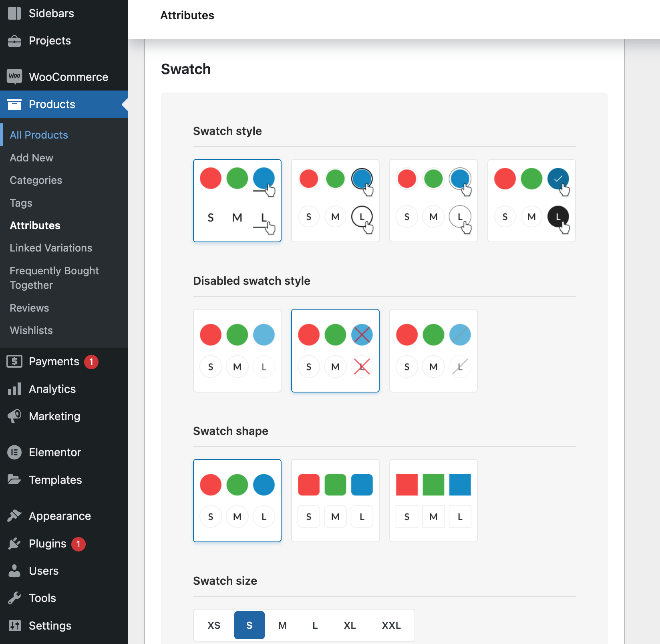Screen dimensions: 660x644
Task: Click the Products archive box icon
Action: point(14,104)
